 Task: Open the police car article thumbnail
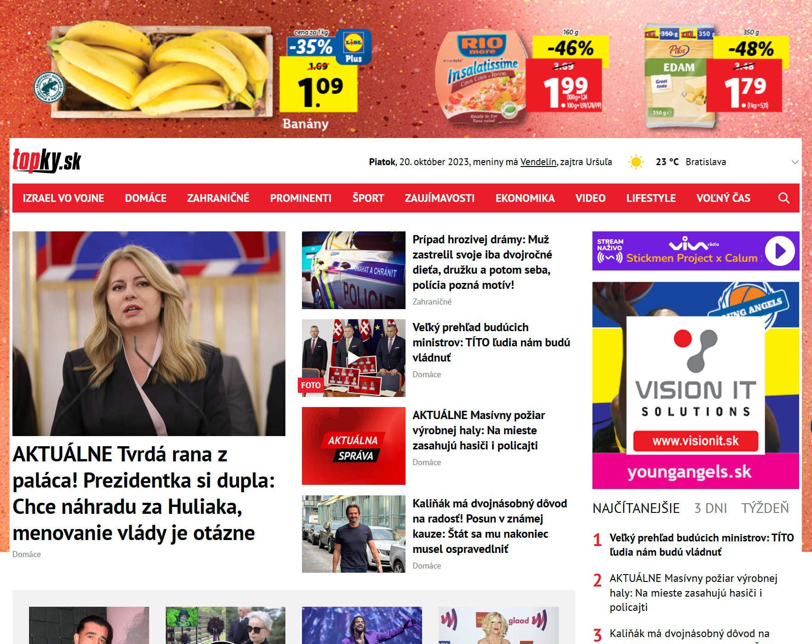point(354,270)
